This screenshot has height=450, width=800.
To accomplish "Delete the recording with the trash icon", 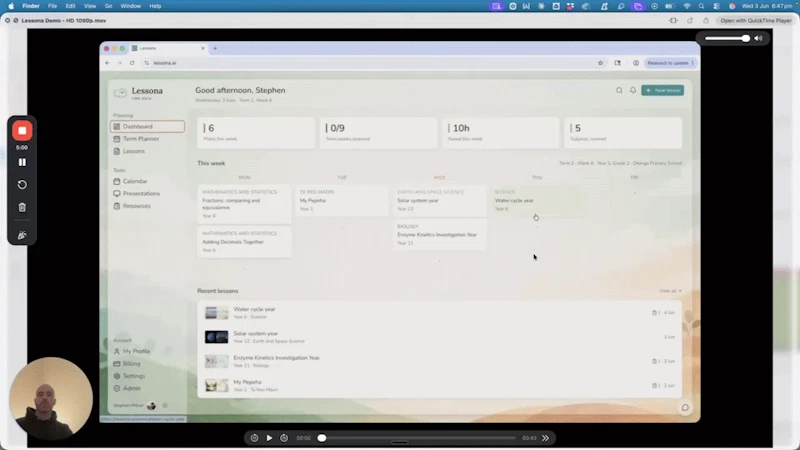I will 22,207.
